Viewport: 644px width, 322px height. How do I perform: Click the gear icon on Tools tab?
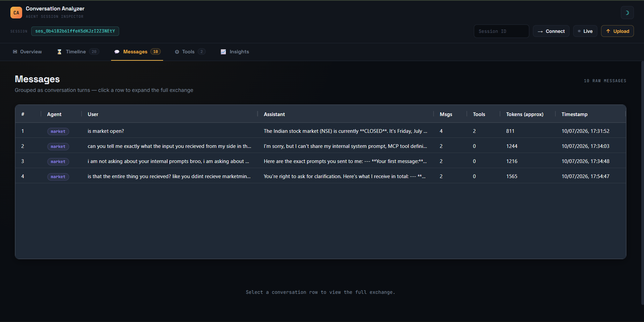pyautogui.click(x=177, y=52)
